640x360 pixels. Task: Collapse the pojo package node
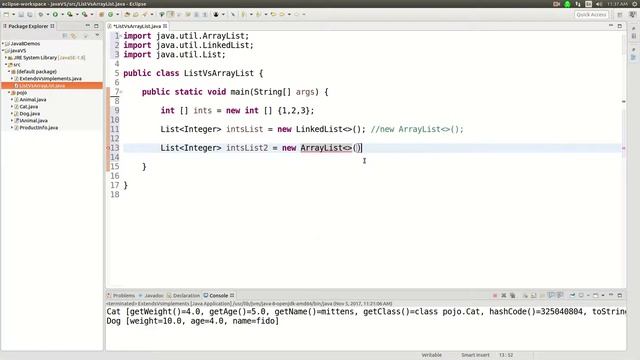tap(9, 93)
